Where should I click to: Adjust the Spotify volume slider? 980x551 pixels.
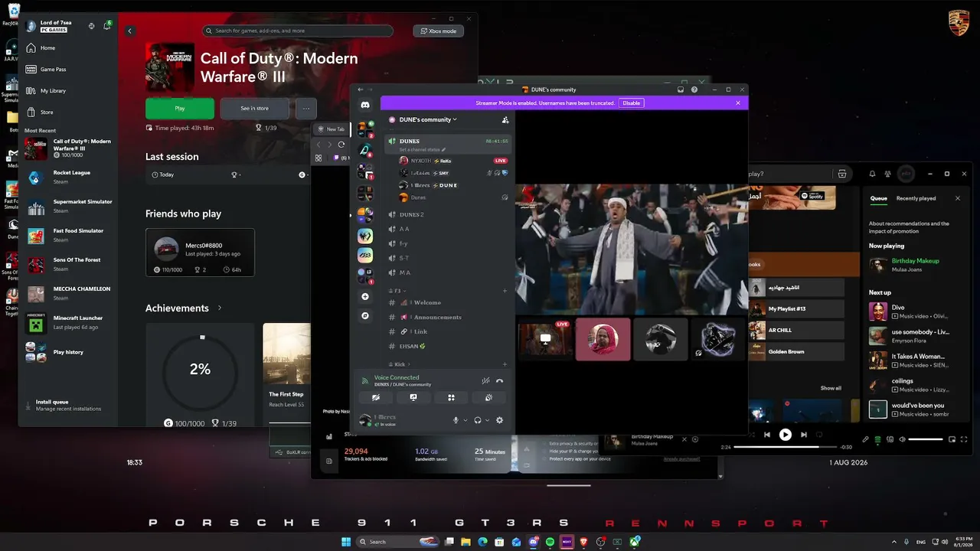click(x=926, y=439)
